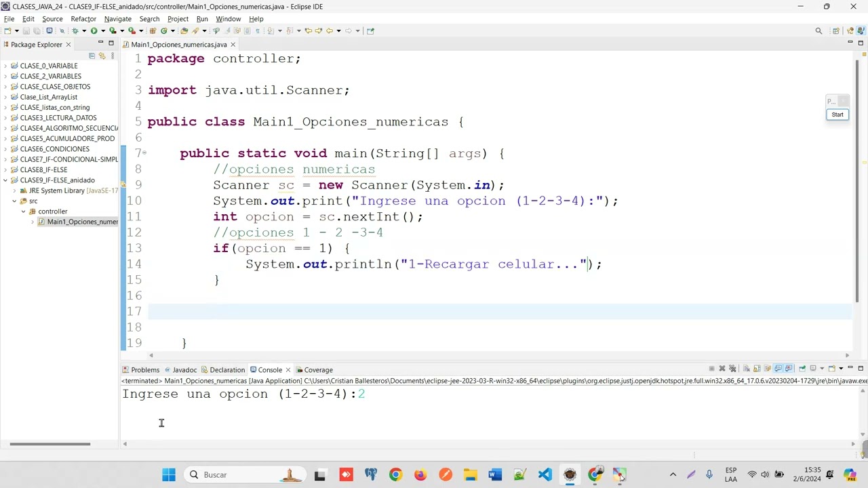Click Clear Console icon
Screen dimensions: 868x488
pos(747,369)
